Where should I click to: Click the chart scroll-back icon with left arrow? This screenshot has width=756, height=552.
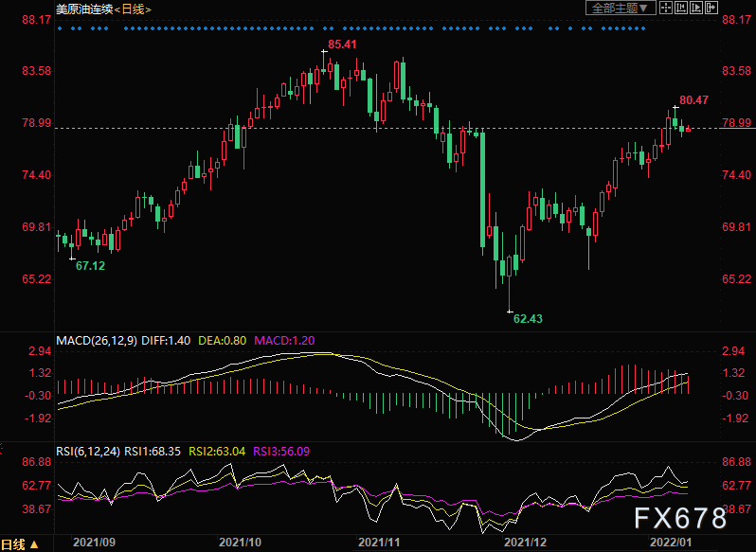(681, 8)
